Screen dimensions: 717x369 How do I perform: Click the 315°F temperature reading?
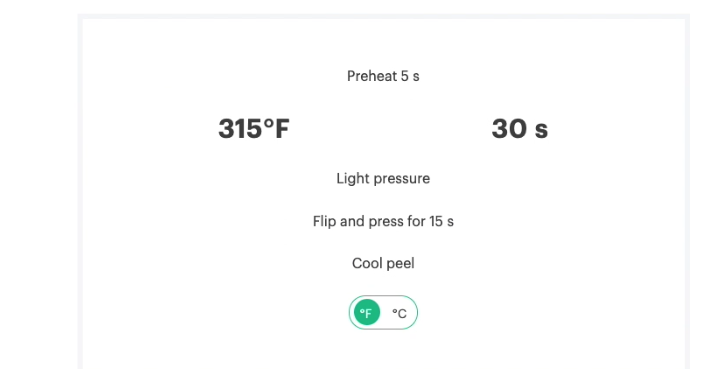pos(254,128)
